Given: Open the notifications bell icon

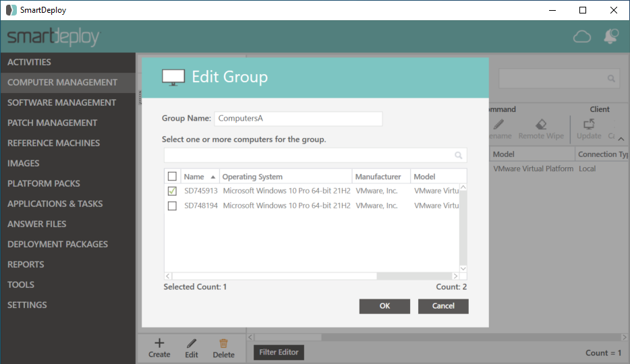Looking at the screenshot, I should point(610,36).
